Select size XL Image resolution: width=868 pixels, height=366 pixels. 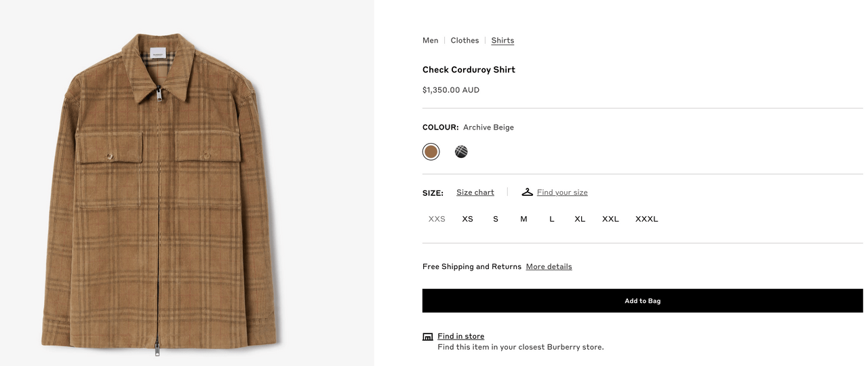580,219
